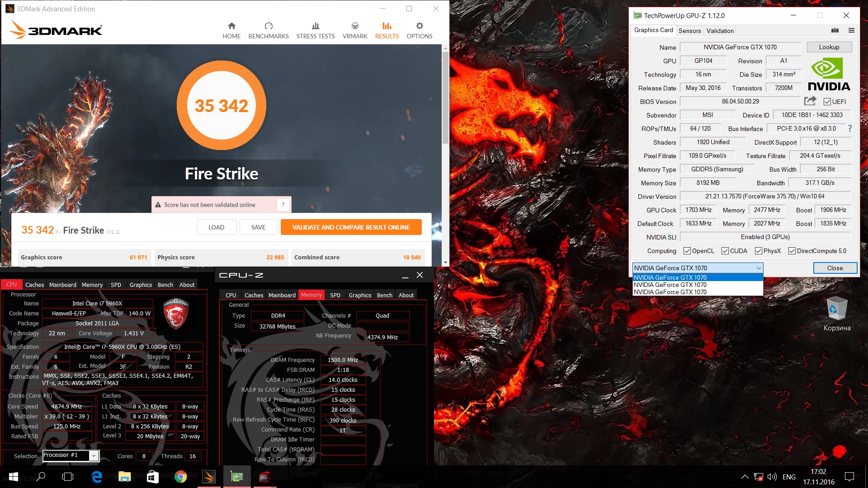Click Validate and Compare Result Online

pyautogui.click(x=351, y=227)
